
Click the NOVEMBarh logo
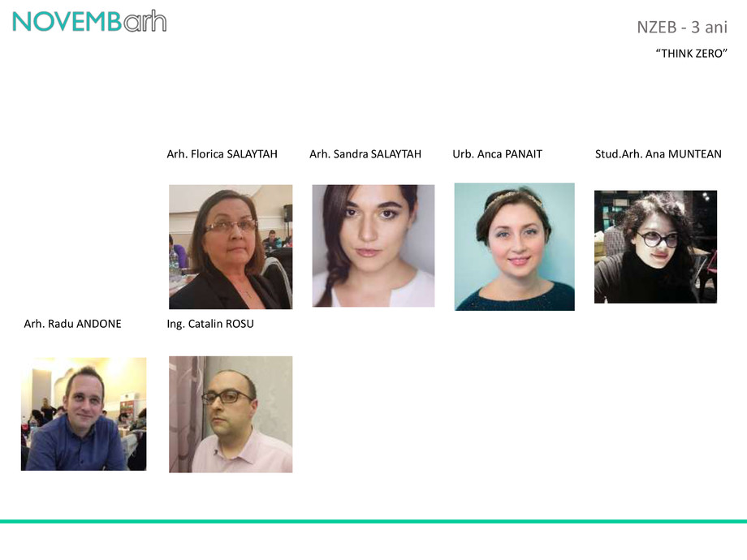point(89,21)
